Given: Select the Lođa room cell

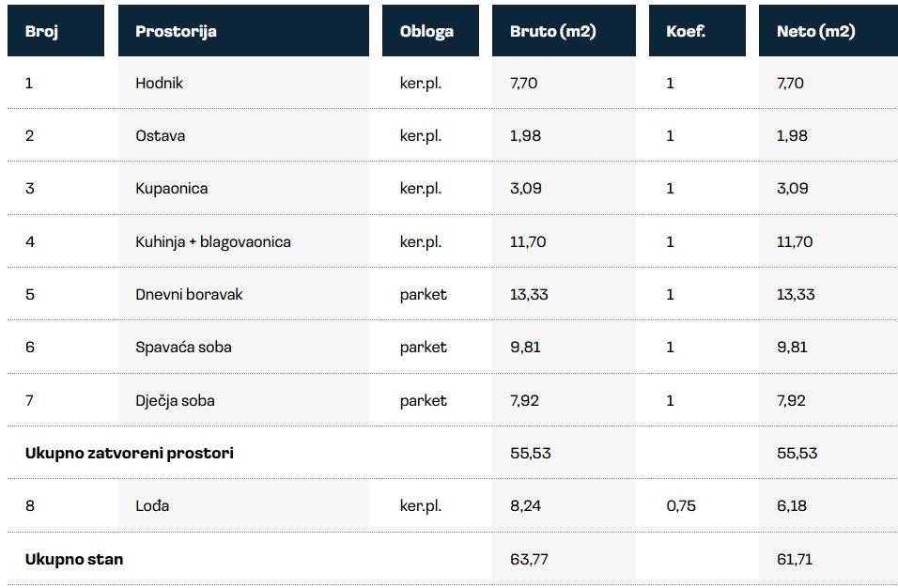Looking at the screenshot, I should click(152, 505).
